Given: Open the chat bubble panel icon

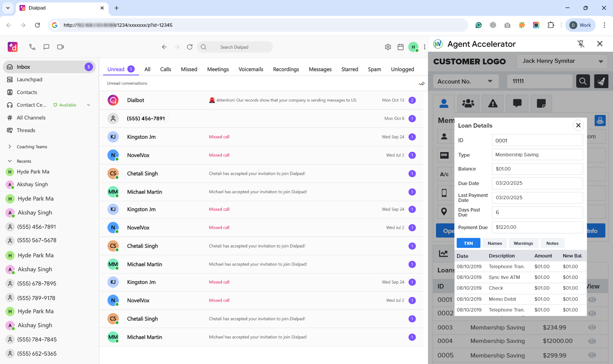Looking at the screenshot, I should [517, 103].
